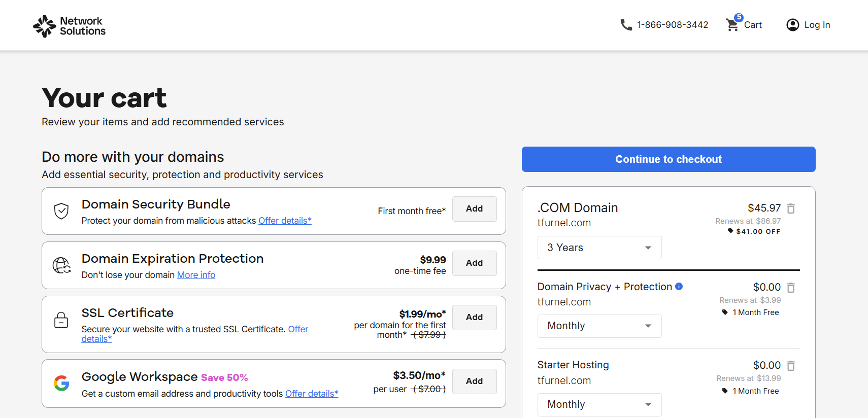Viewport: 868px width, 418px height.
Task: Click Domain Privacy 1 Month Free tag icon
Action: pos(725,312)
